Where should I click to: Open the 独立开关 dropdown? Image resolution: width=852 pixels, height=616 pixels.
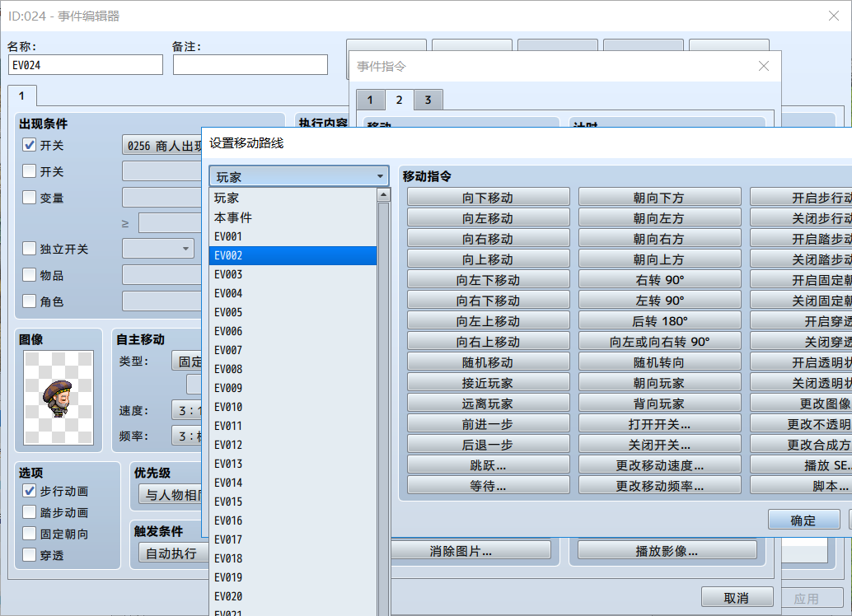point(158,249)
